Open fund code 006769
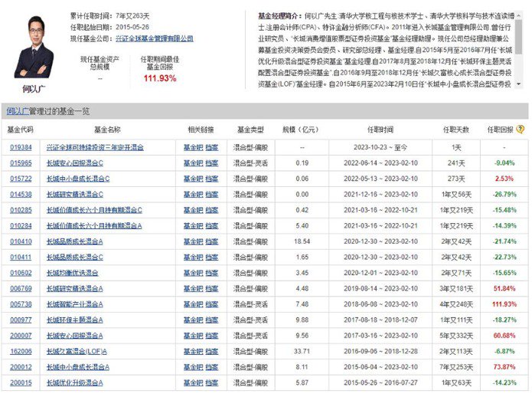This screenshot has width=532, height=397. 21,289
